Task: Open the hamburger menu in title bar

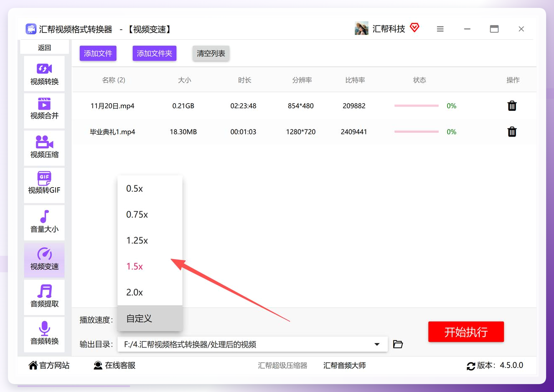Action: click(440, 29)
